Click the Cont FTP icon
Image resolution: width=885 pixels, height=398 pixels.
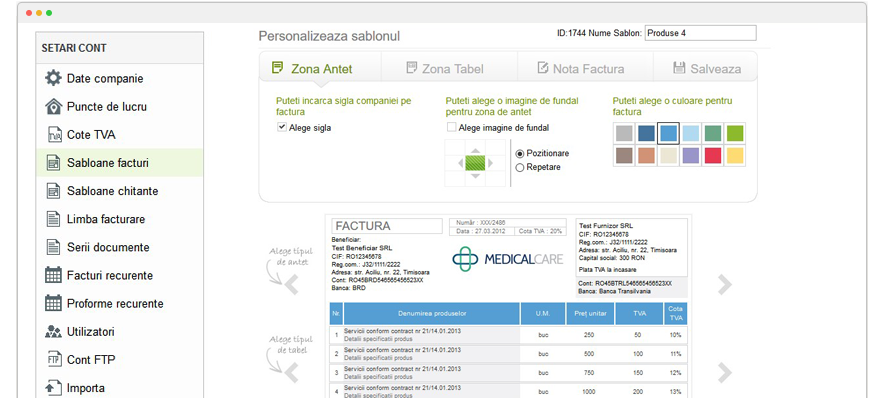54,360
